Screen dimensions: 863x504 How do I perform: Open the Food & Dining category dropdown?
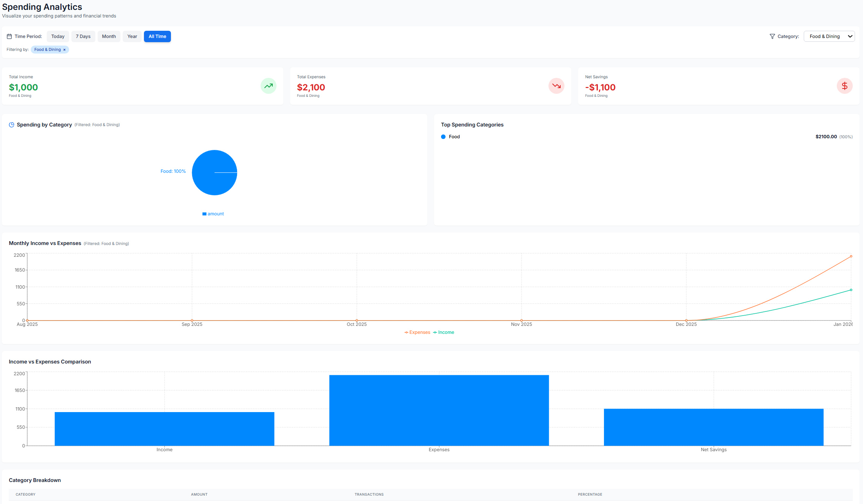(x=829, y=36)
